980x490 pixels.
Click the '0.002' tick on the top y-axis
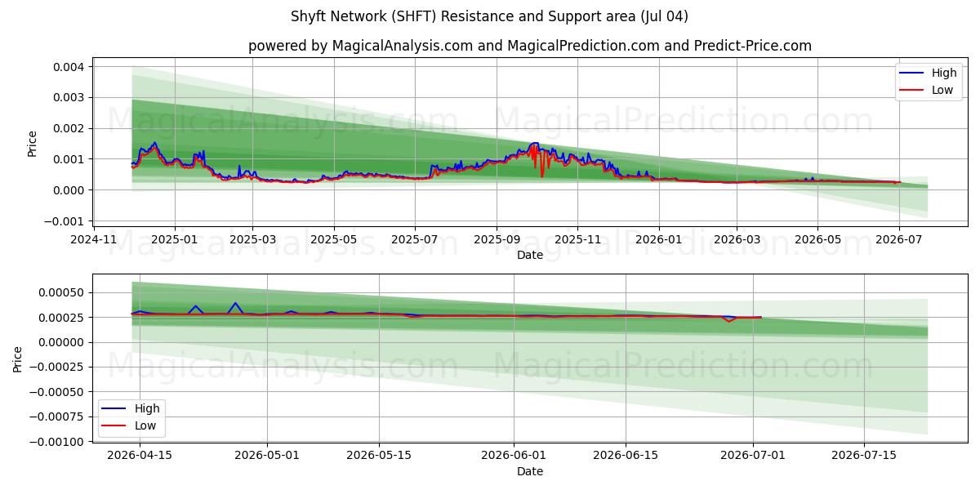[69, 128]
